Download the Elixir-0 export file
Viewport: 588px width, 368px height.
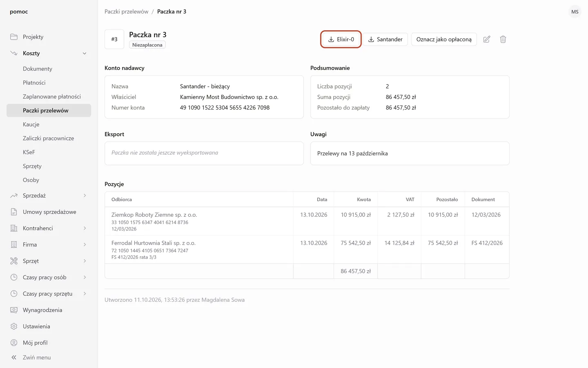pyautogui.click(x=341, y=39)
